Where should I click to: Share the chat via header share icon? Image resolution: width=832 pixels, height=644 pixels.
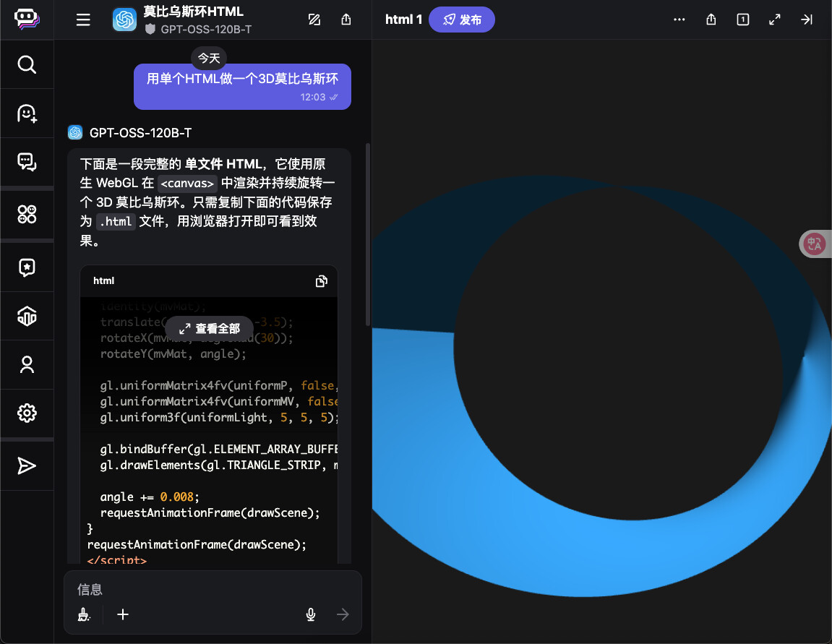coord(346,20)
